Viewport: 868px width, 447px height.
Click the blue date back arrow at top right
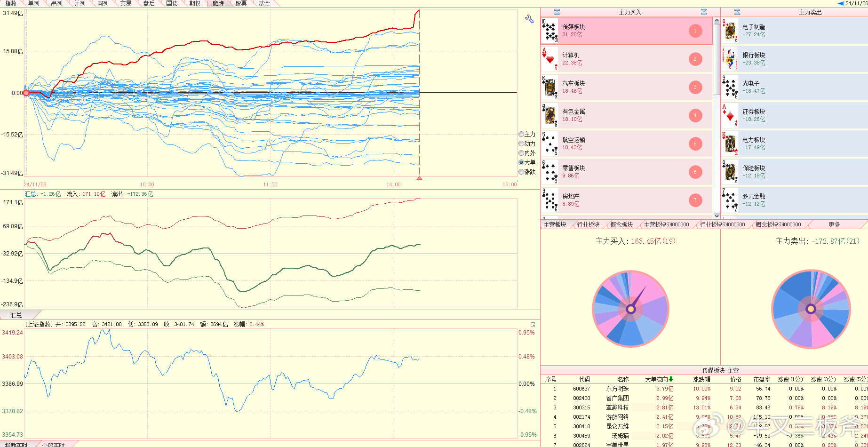841,3
